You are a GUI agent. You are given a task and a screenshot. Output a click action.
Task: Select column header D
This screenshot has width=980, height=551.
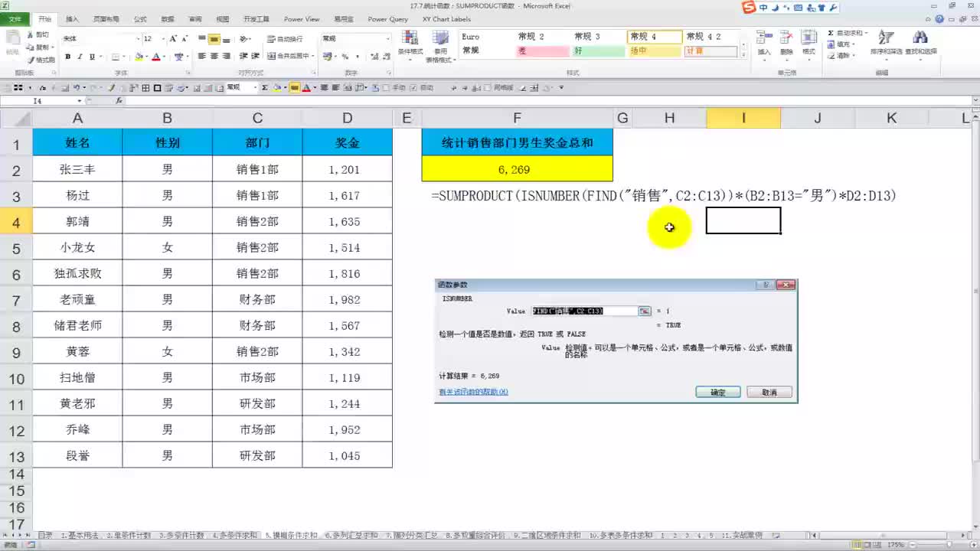(348, 118)
